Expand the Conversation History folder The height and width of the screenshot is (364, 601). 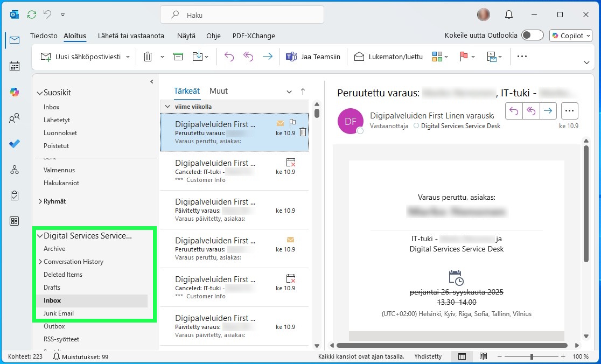click(x=40, y=262)
